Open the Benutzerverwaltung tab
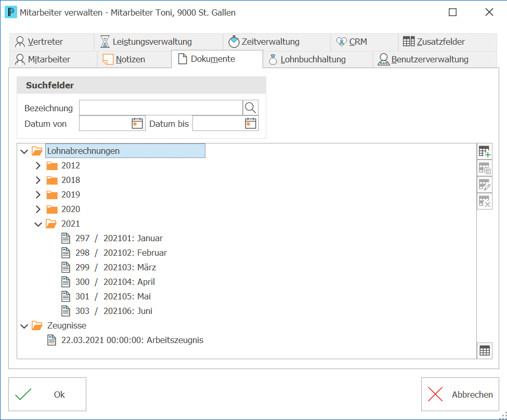This screenshot has width=507, height=420. click(x=435, y=59)
